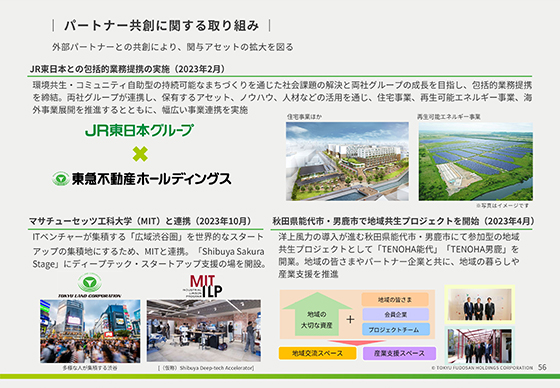Image resolution: width=560 pixels, height=388 pixels.
Task: Click the caption 住宅事業ほか
Action: click(x=304, y=117)
